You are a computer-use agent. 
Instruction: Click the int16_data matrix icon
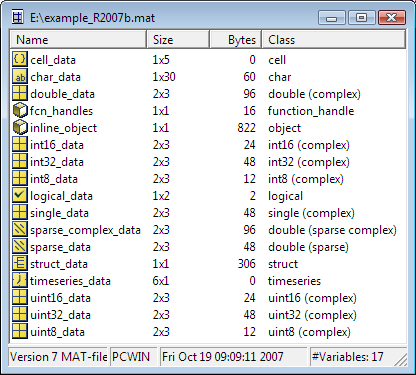click(20, 144)
